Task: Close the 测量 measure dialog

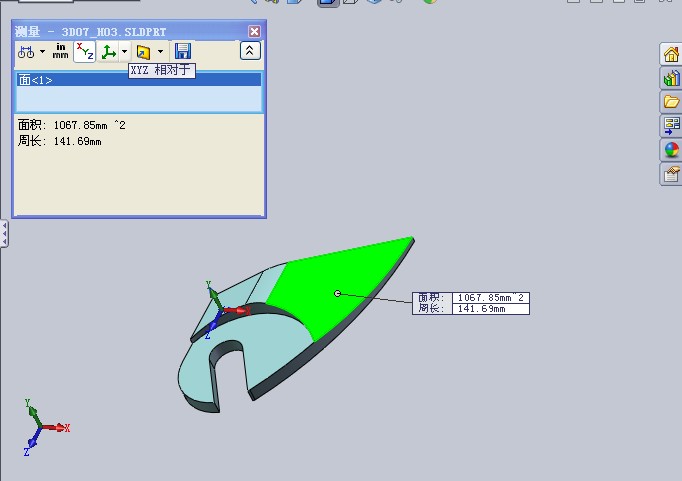Action: point(254,32)
